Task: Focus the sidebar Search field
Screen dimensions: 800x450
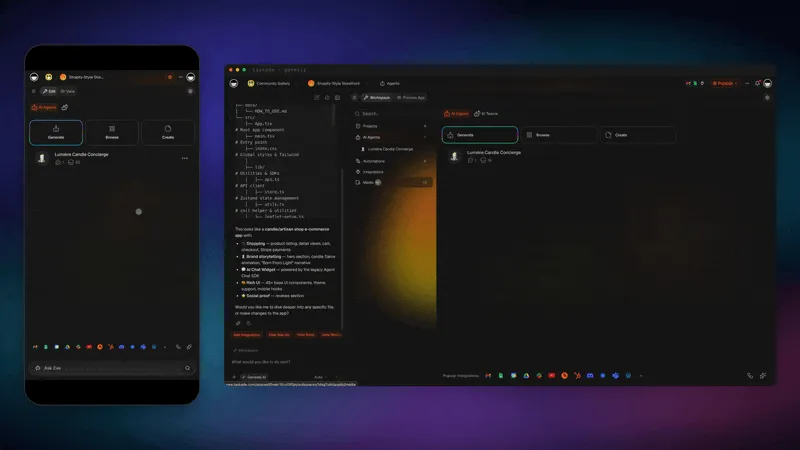Action: [x=393, y=114]
